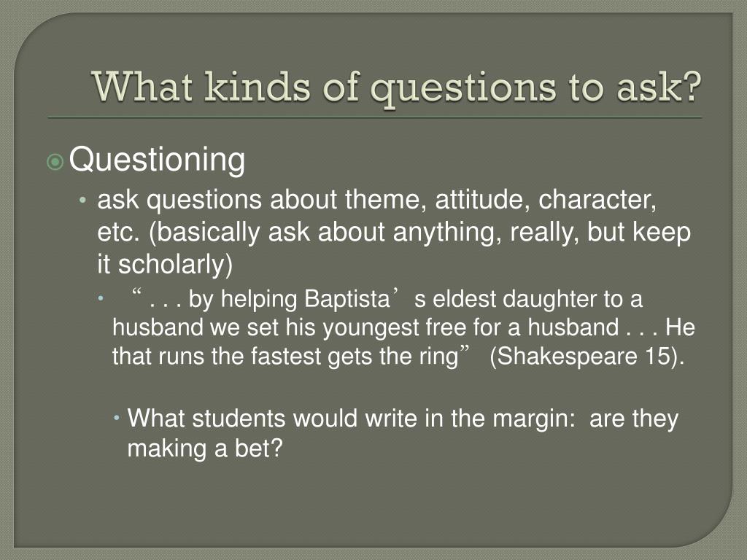Viewport: 747px width, 560px height.
Task: Click the words 'are they' after margin
Action: click(634, 419)
